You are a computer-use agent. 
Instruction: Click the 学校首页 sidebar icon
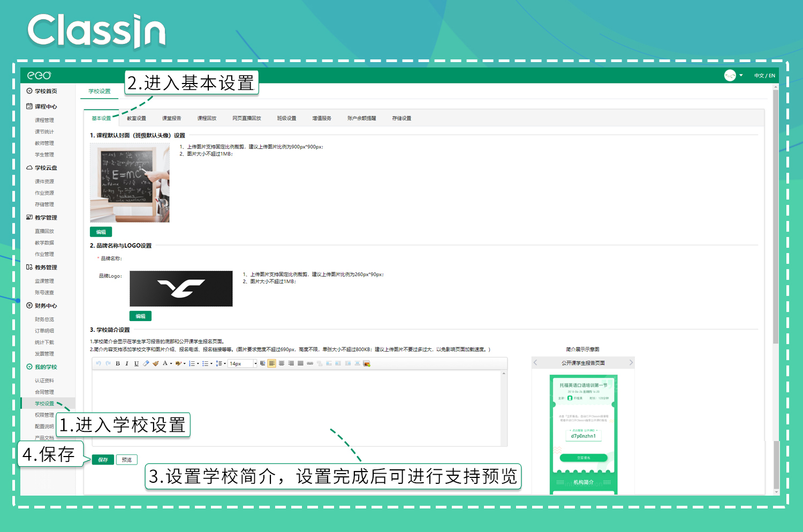29,91
